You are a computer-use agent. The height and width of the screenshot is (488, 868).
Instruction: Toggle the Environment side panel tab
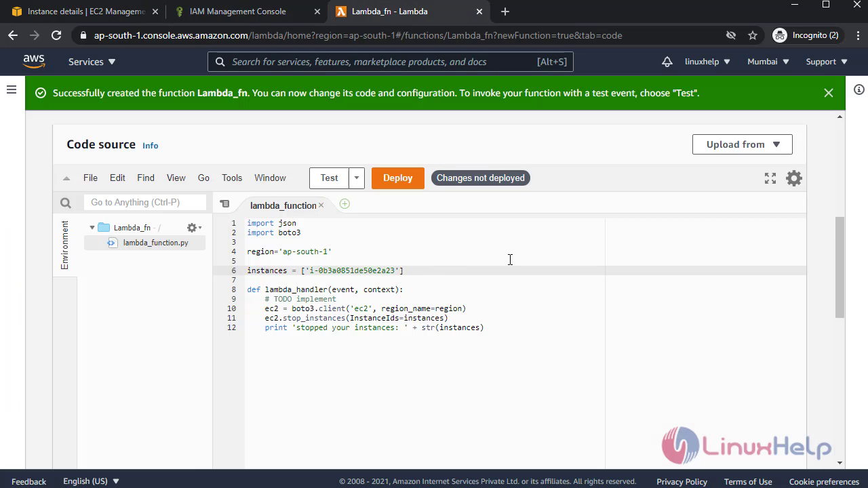(x=65, y=245)
